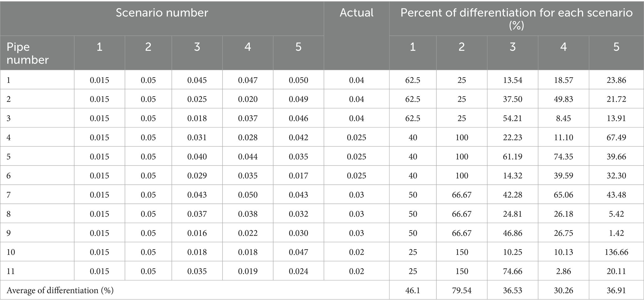
Task: Click the average value 36.91
Action: coord(616,290)
